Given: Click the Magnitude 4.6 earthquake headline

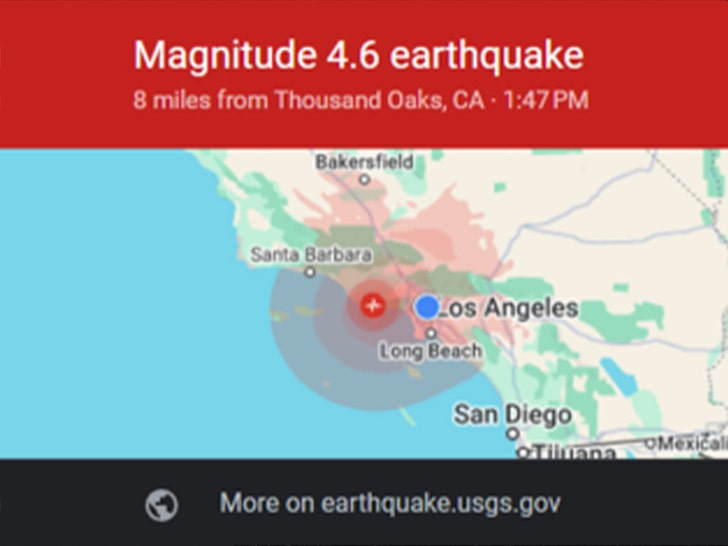Looking at the screenshot, I should [358, 55].
